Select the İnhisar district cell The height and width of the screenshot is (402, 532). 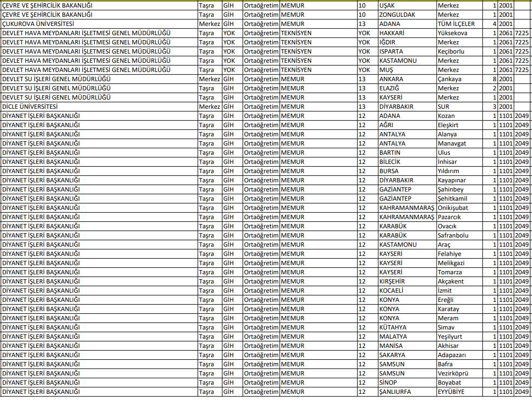pos(459,162)
